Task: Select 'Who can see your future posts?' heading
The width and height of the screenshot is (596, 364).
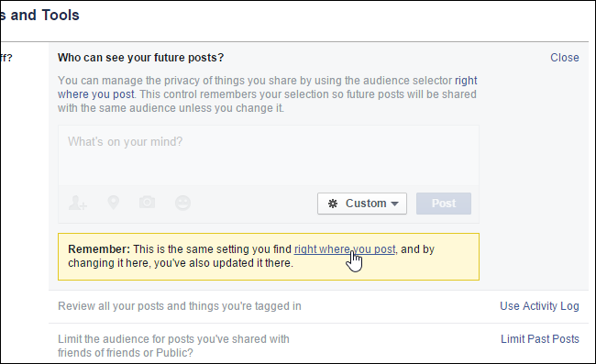Action: 140,58
